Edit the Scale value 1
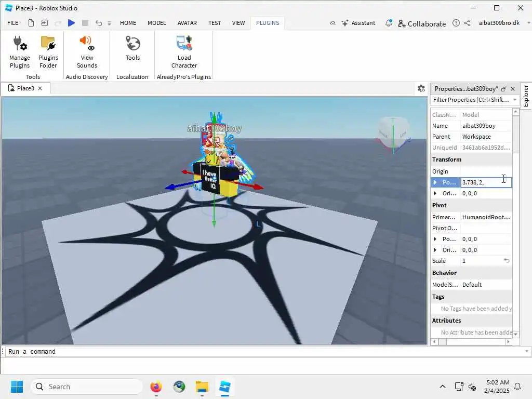 tap(481, 261)
